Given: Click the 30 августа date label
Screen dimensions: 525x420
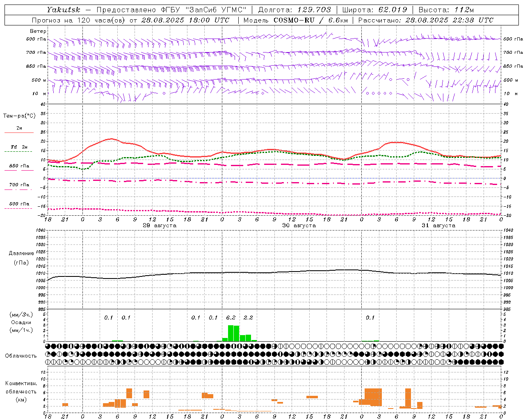Looking at the screenshot, I should (299, 226).
